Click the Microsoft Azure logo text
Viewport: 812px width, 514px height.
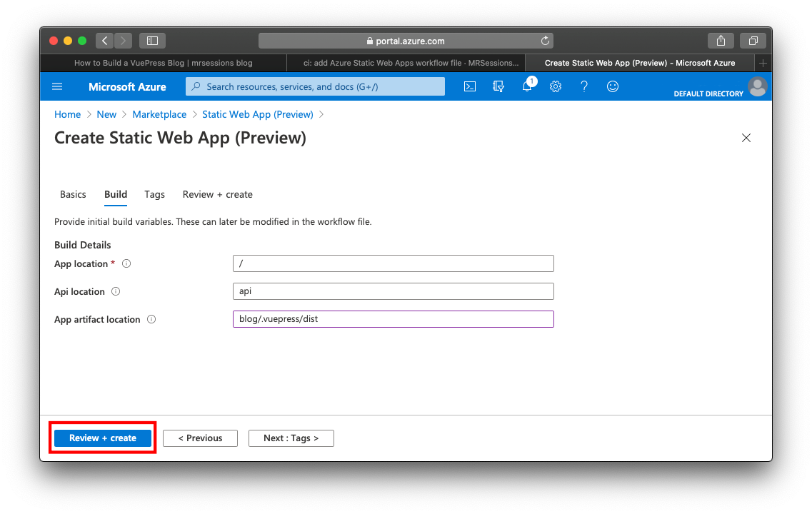point(127,87)
